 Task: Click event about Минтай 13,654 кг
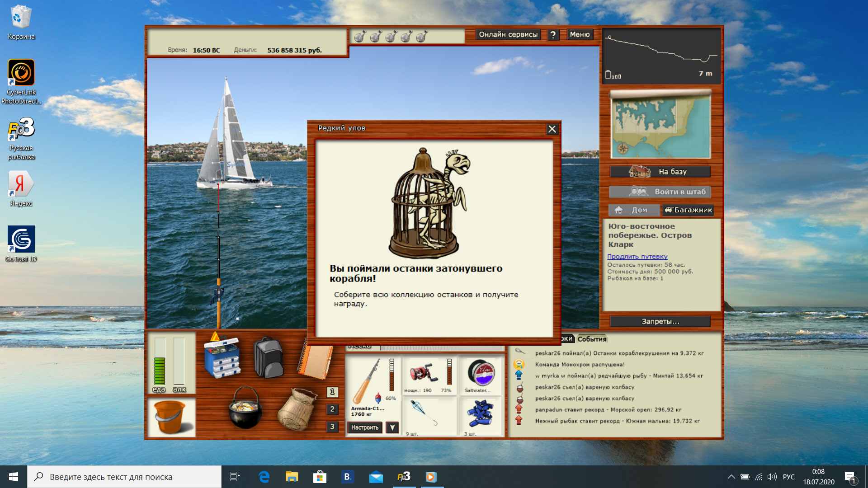(x=619, y=376)
